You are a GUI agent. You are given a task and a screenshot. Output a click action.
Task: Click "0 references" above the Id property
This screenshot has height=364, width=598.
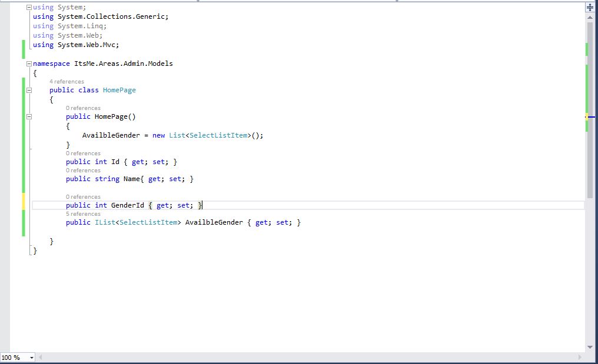point(82,153)
